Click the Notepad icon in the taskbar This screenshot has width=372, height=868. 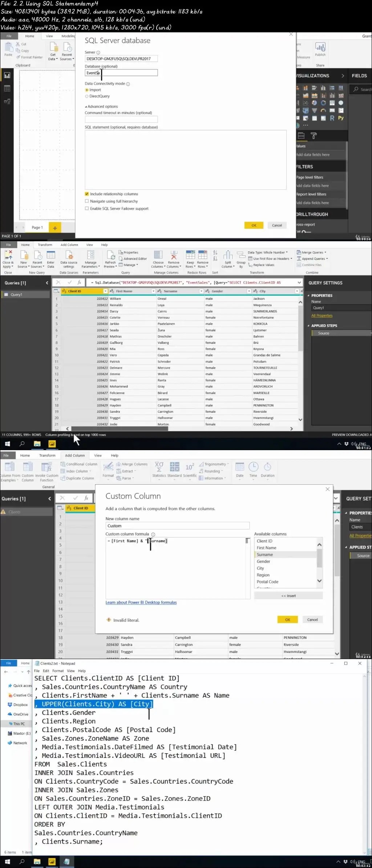[67, 861]
